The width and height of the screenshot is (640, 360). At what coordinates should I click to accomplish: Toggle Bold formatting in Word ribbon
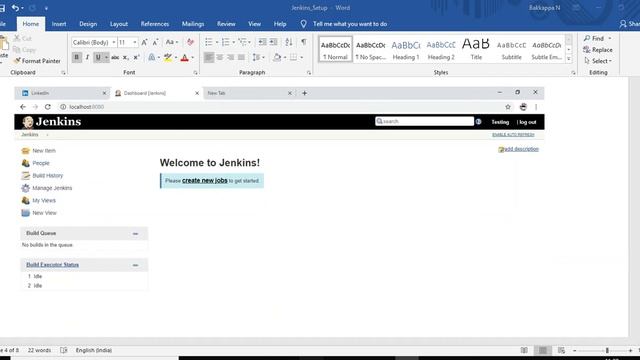[x=76, y=58]
